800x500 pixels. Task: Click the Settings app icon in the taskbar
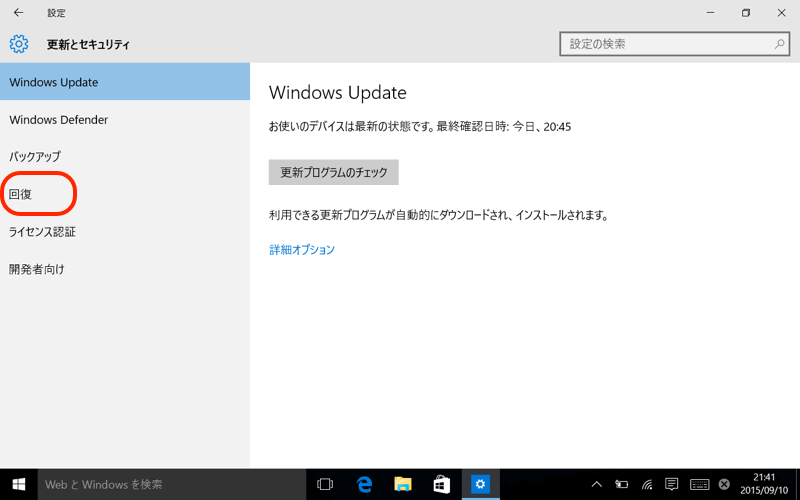480,484
